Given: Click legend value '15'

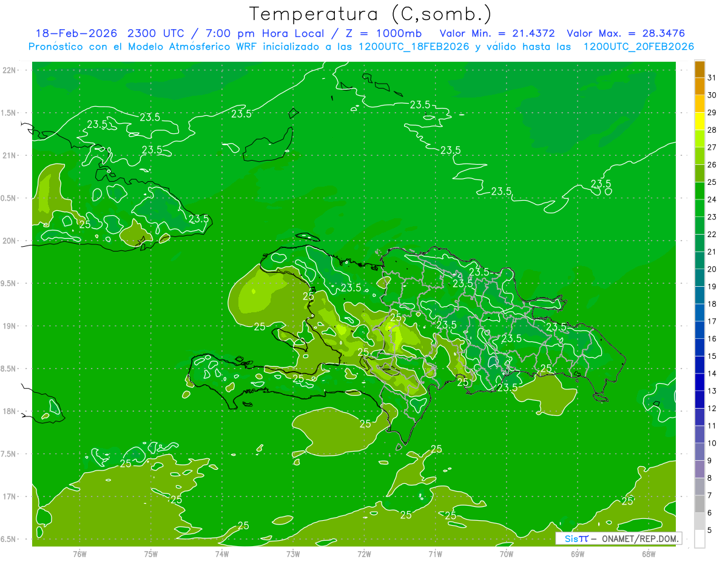Looking at the screenshot, I should pyautogui.click(x=712, y=356).
